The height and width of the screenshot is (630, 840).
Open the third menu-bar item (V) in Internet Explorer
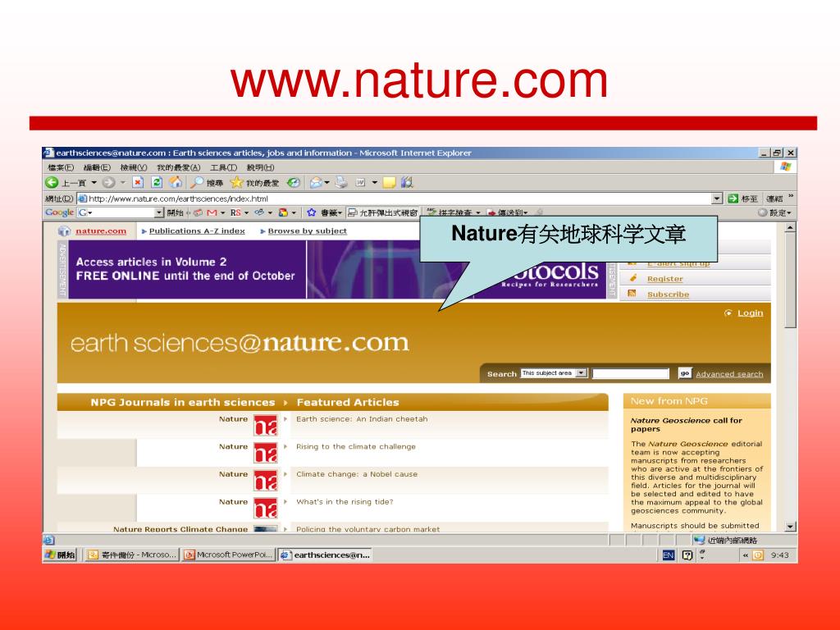point(134,167)
